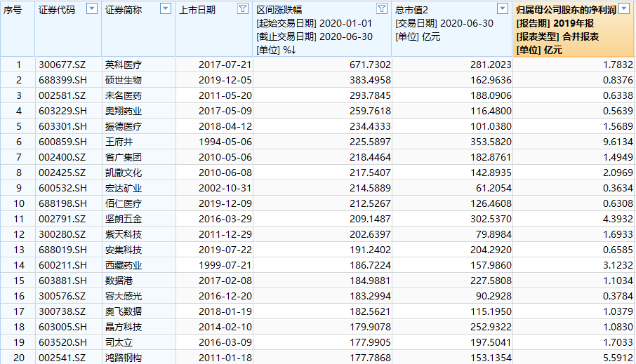Click listing date 2011-01-18
The width and height of the screenshot is (636, 364).
click(225, 358)
